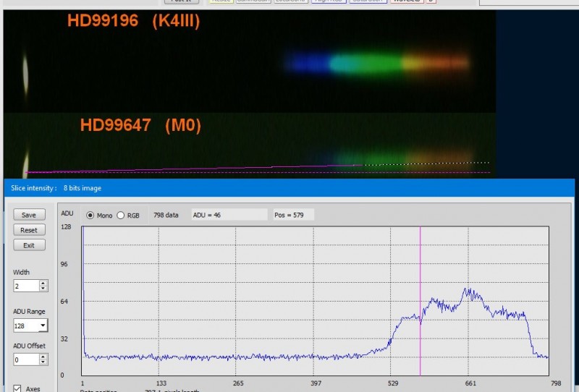This screenshot has height=392, width=579.
Task: Click the Pos = 579 readout field
Action: pyautogui.click(x=294, y=215)
